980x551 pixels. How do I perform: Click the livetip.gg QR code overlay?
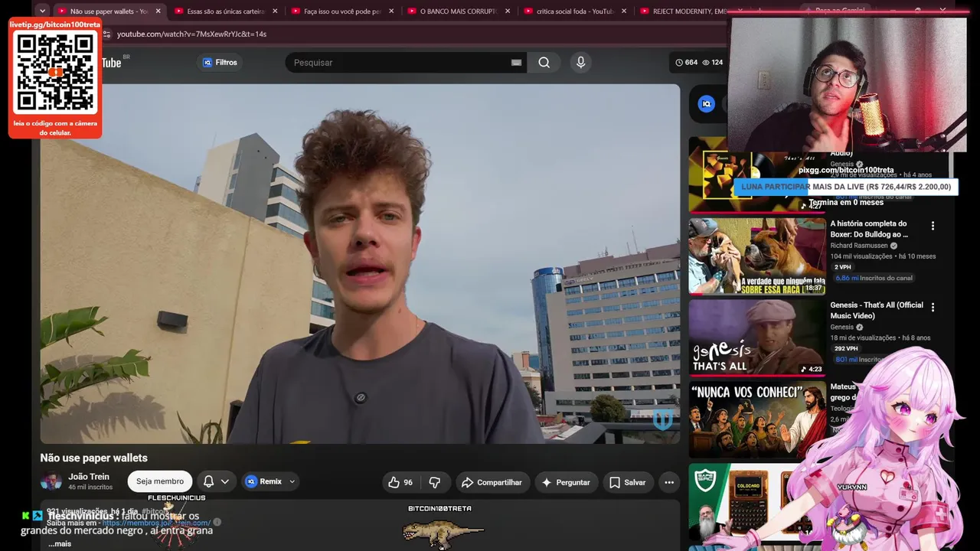click(x=55, y=78)
